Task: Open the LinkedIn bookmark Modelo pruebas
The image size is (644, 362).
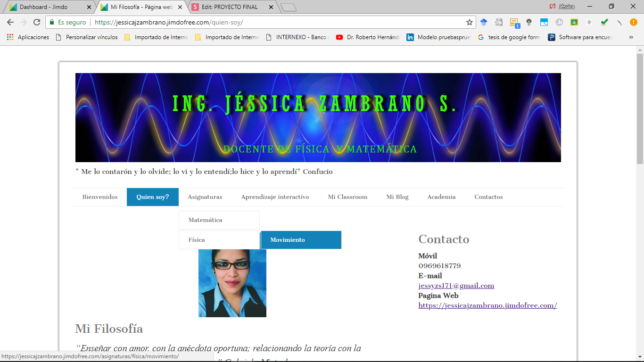Action: point(438,37)
